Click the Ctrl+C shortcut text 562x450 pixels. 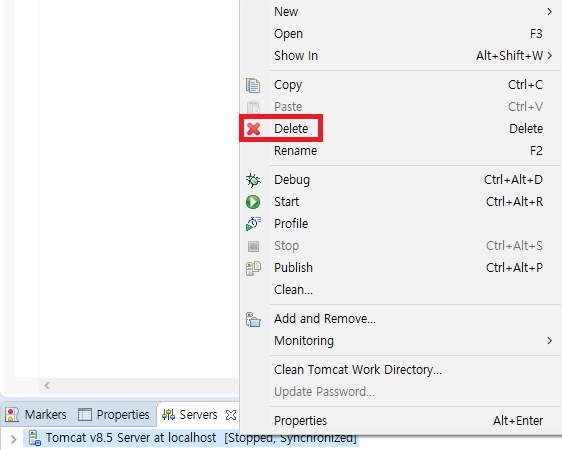(525, 85)
